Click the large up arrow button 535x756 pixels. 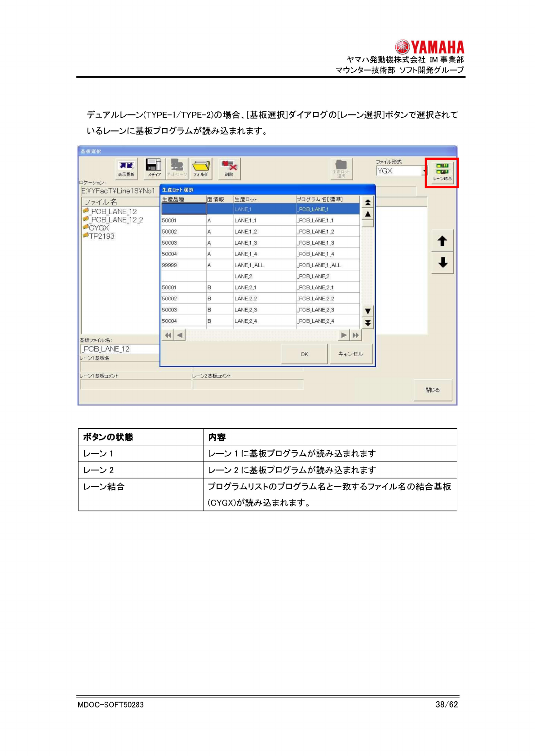pyautogui.click(x=442, y=241)
